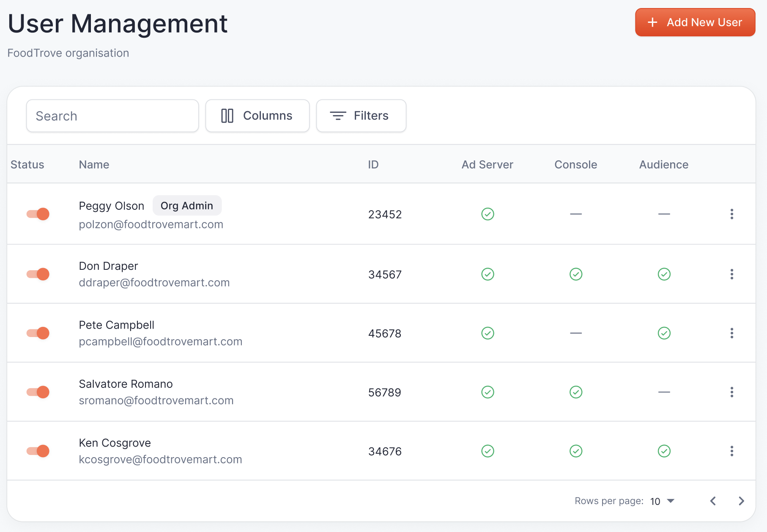The width and height of the screenshot is (767, 532).
Task: Sort by the Console column header
Action: (x=576, y=165)
